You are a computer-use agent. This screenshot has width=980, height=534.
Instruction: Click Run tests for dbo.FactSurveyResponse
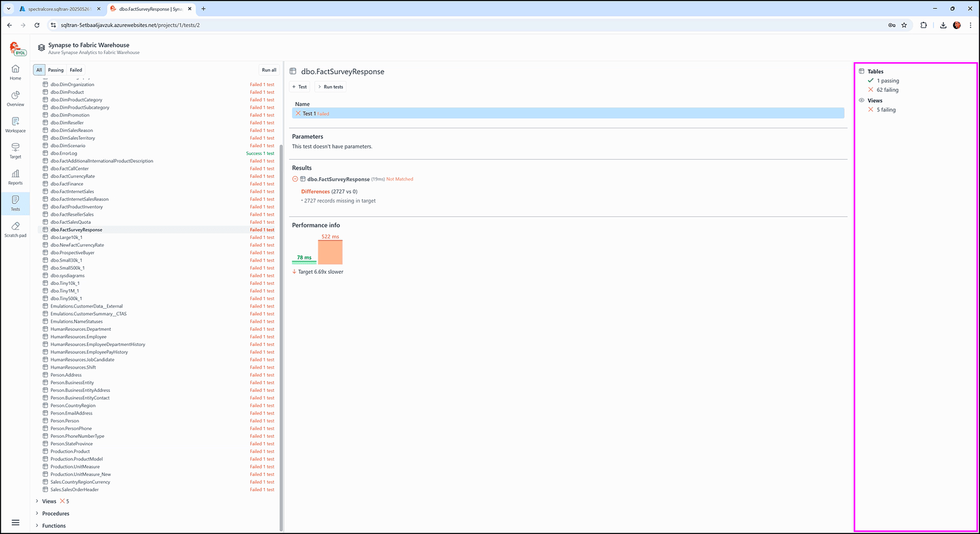pyautogui.click(x=331, y=87)
